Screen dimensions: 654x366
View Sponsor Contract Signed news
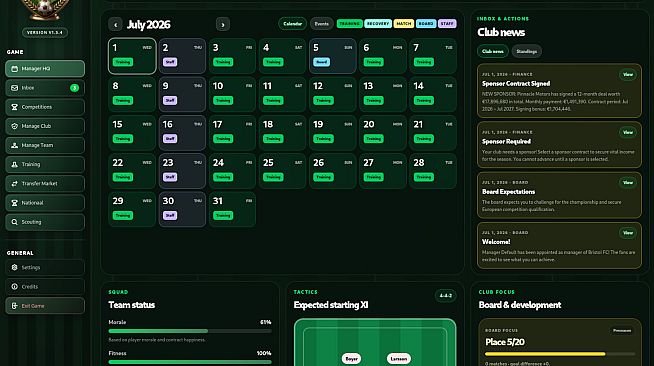(x=628, y=75)
